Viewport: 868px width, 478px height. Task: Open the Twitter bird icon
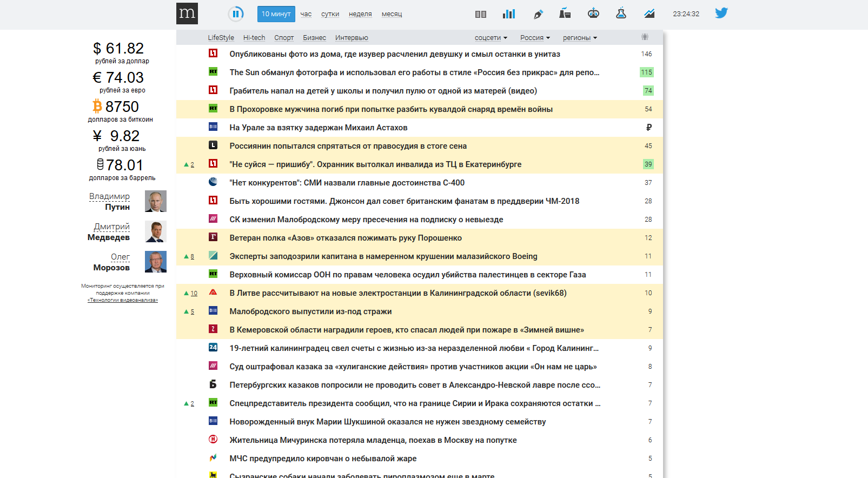[x=721, y=13]
